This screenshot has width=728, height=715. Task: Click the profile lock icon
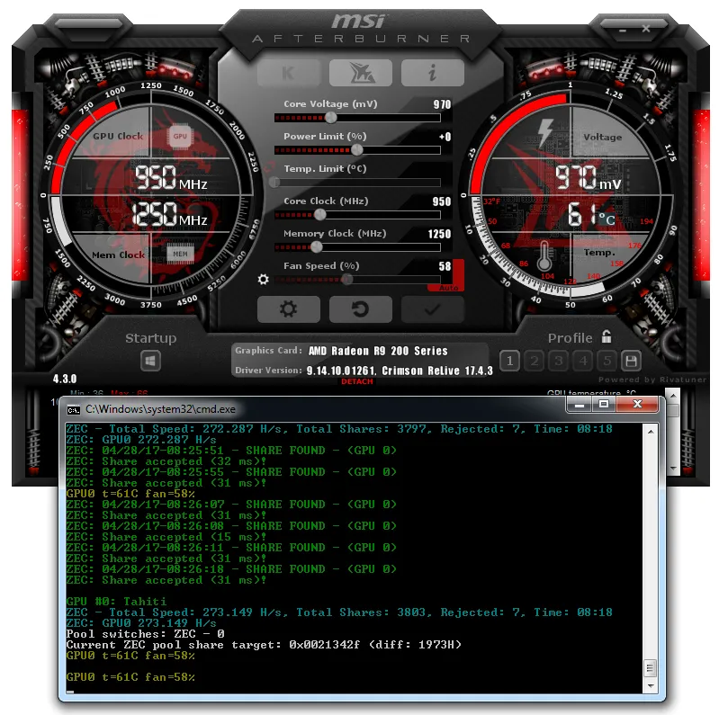click(607, 336)
